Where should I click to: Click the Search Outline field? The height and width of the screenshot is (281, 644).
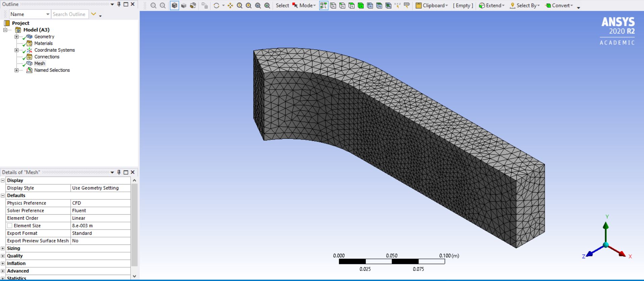[70, 14]
